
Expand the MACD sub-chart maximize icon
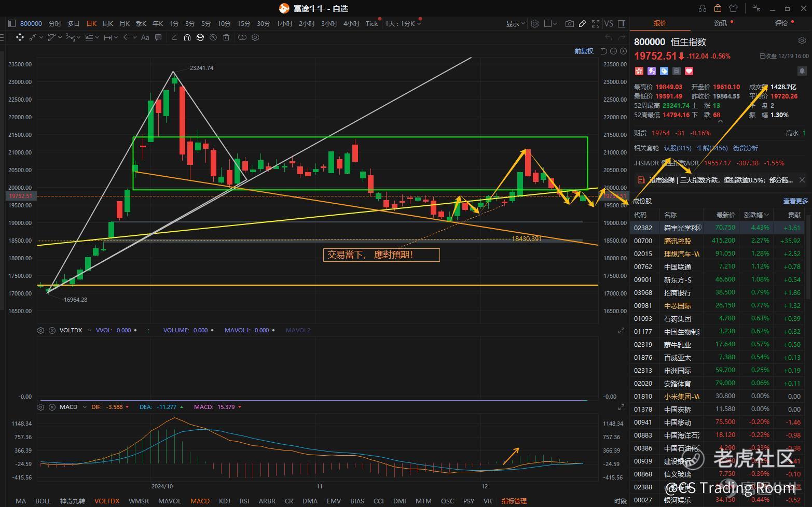[x=621, y=407]
